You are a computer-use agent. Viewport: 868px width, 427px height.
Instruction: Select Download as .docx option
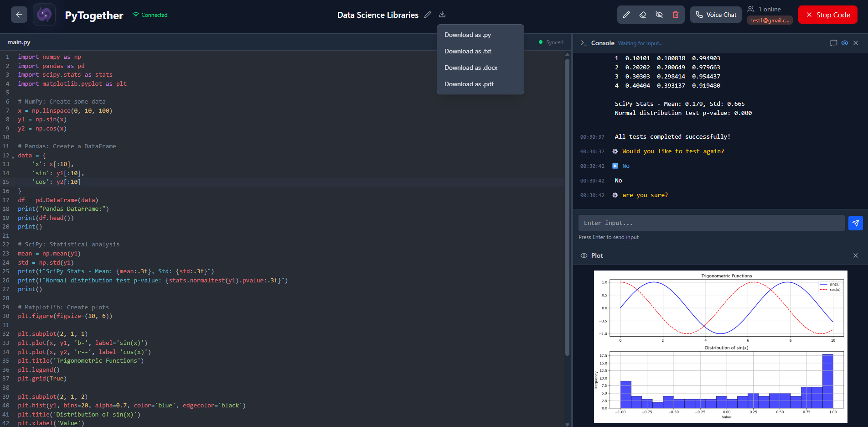[x=470, y=68]
